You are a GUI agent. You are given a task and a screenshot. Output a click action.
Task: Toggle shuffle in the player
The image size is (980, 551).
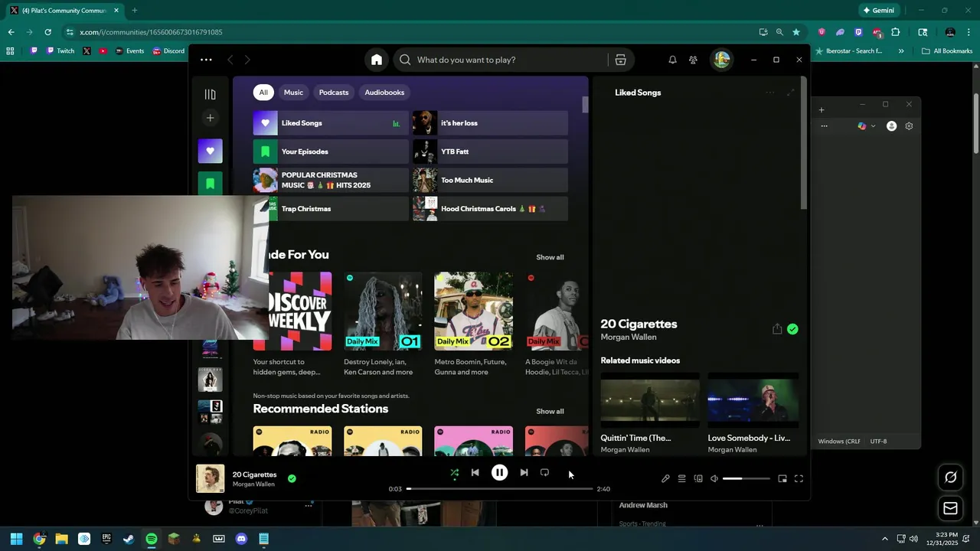tap(455, 473)
